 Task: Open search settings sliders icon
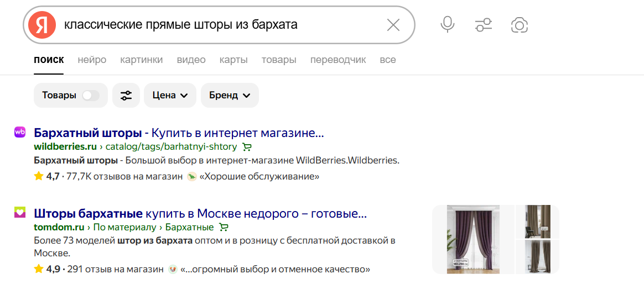pos(483,25)
